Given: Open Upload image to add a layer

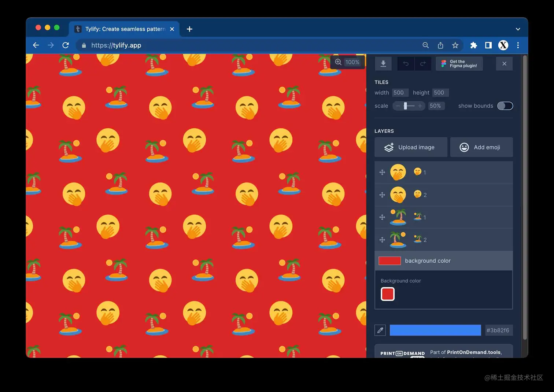Looking at the screenshot, I should (410, 147).
